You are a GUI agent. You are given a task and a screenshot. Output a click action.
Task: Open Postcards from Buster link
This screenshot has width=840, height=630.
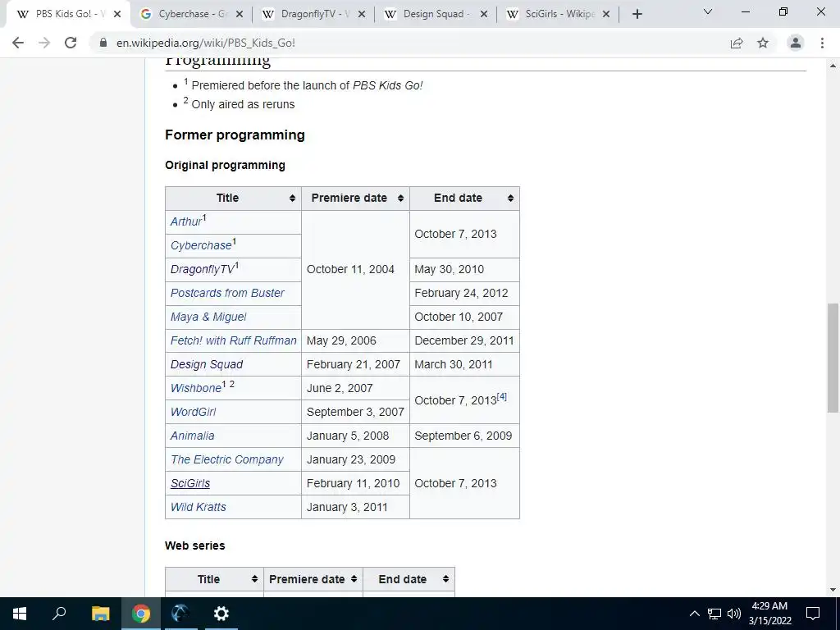227,293
